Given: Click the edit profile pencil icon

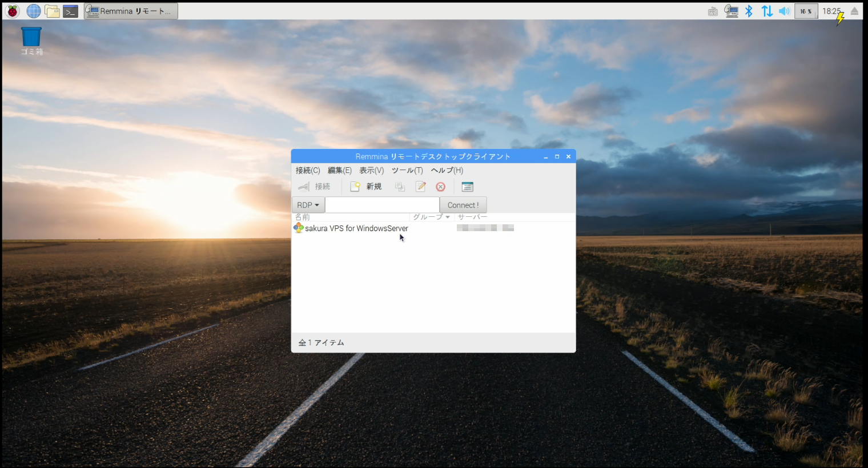Looking at the screenshot, I should (x=421, y=187).
